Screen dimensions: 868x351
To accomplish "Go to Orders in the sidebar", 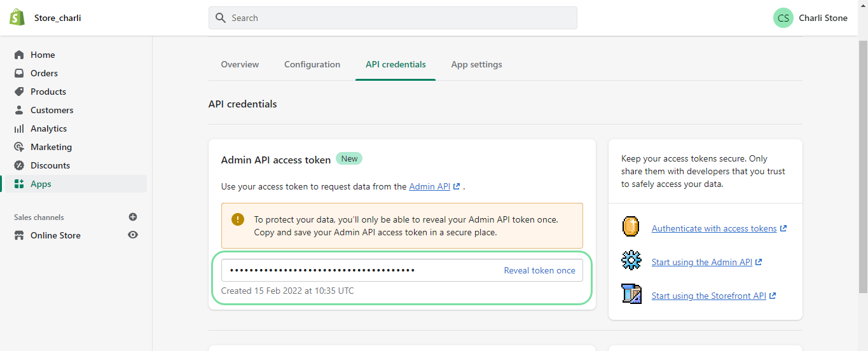I will [44, 73].
